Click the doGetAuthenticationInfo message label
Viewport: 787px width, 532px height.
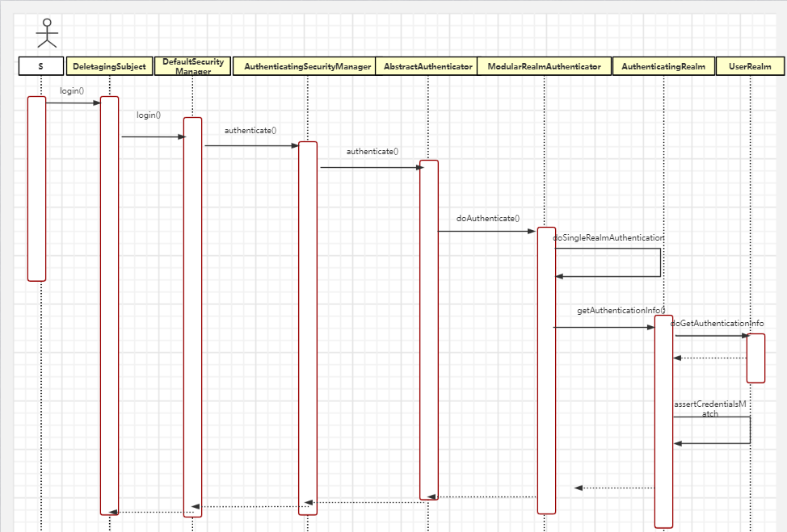[718, 324]
